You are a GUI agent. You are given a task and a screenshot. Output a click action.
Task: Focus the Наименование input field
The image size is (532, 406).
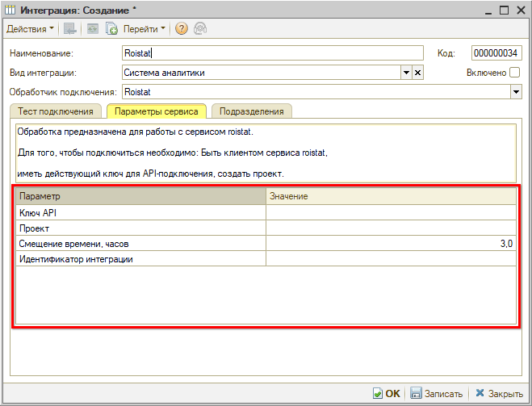273,53
